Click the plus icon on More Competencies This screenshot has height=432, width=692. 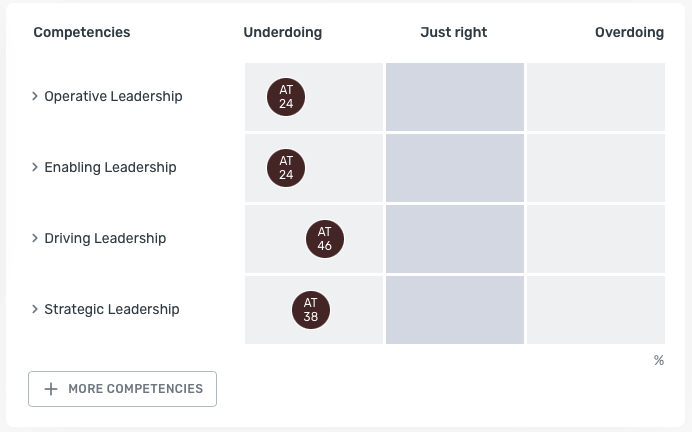tap(51, 389)
